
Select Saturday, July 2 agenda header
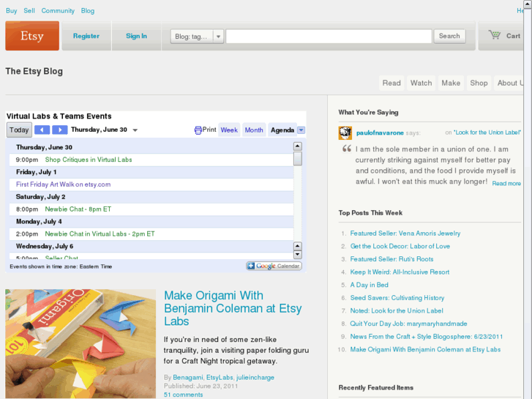point(41,197)
